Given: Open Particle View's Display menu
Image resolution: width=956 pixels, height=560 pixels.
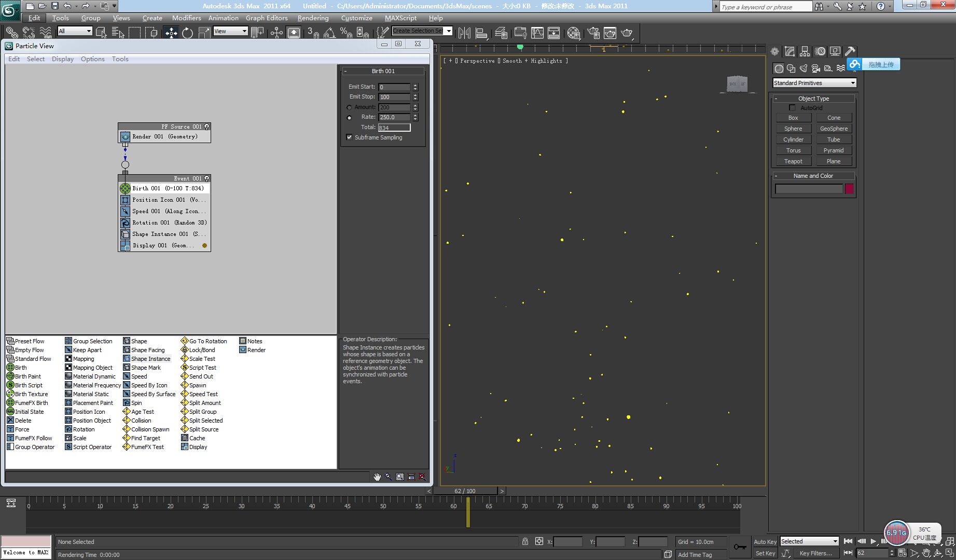Looking at the screenshot, I should [x=63, y=59].
